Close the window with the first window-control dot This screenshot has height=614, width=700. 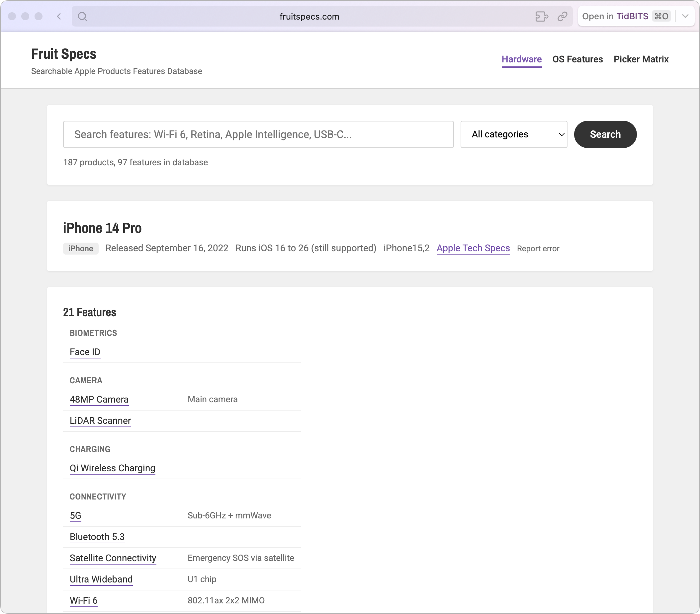click(12, 16)
